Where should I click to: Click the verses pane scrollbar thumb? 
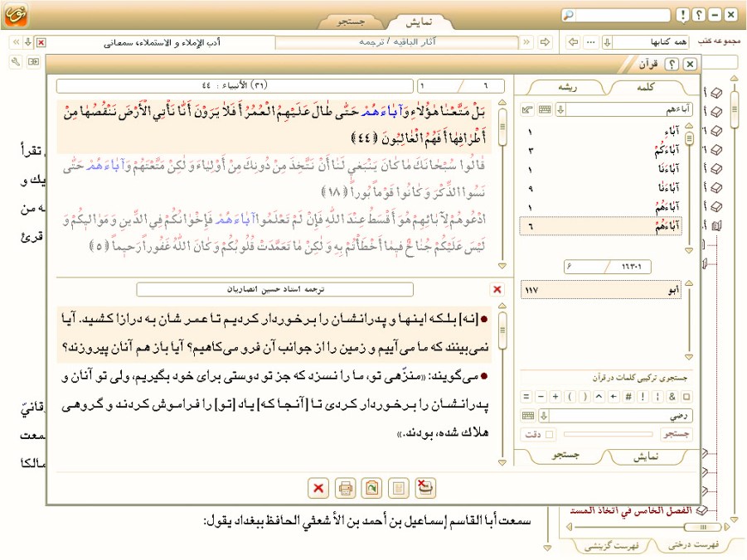[502, 127]
